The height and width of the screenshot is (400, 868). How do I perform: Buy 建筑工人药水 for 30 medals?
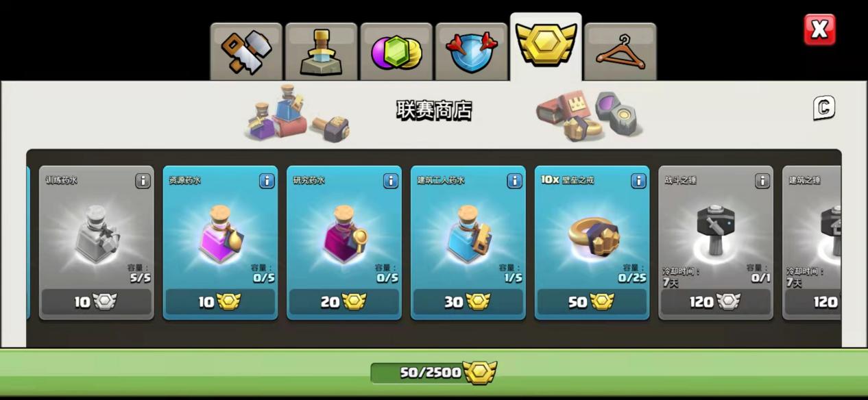click(468, 302)
